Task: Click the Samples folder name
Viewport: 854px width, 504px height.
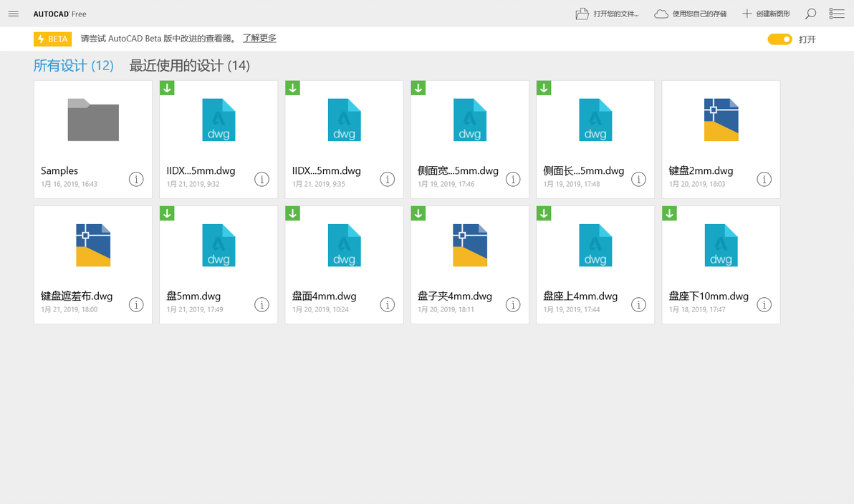Action: (59, 171)
